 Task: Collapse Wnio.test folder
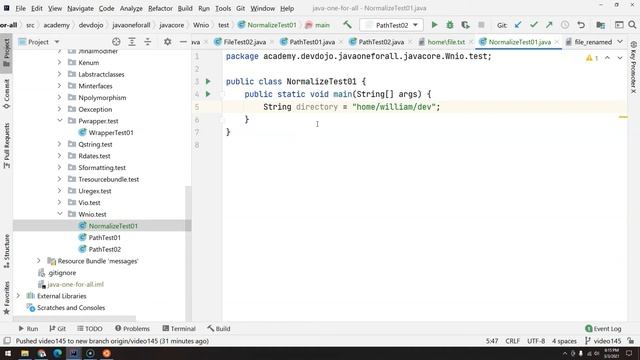click(60, 214)
